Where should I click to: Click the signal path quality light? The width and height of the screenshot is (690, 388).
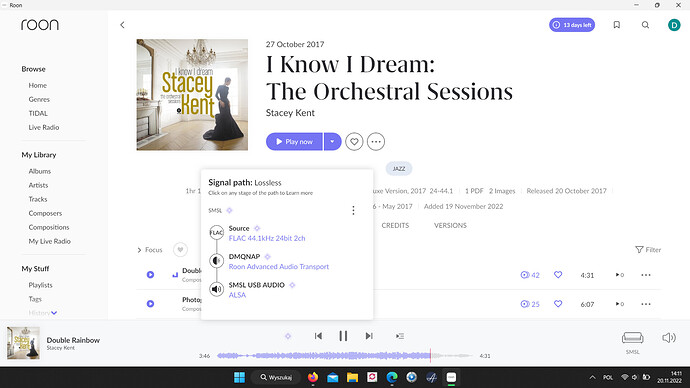[x=288, y=336]
